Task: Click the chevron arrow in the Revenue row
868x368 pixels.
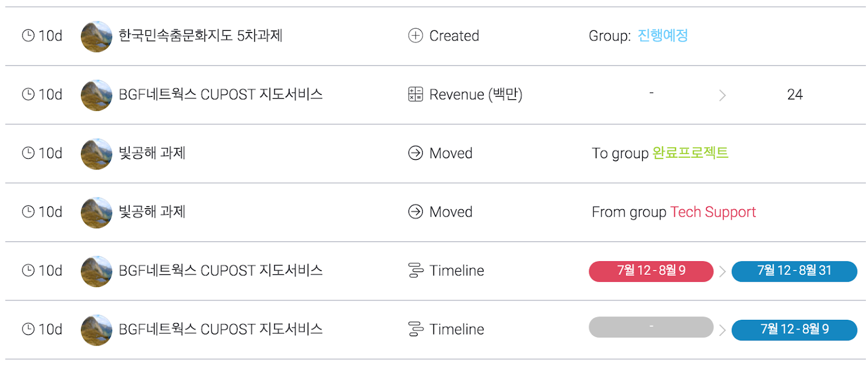Action: click(x=722, y=95)
